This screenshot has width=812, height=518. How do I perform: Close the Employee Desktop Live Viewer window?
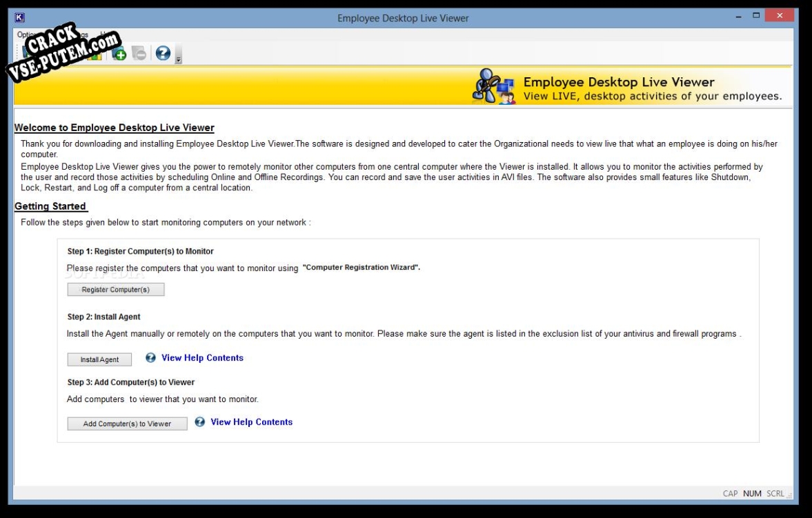[780, 16]
